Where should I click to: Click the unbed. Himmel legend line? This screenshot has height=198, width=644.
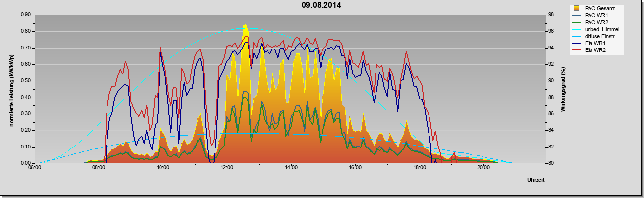tap(577, 29)
